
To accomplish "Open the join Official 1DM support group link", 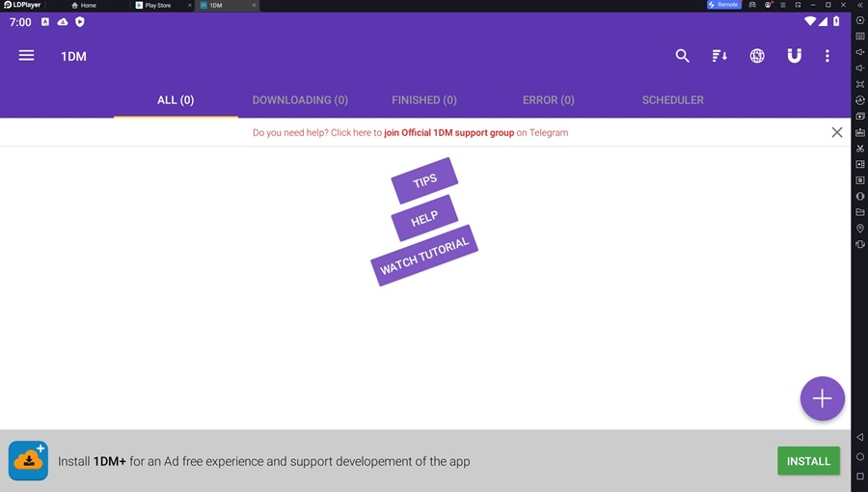I will click(x=448, y=133).
